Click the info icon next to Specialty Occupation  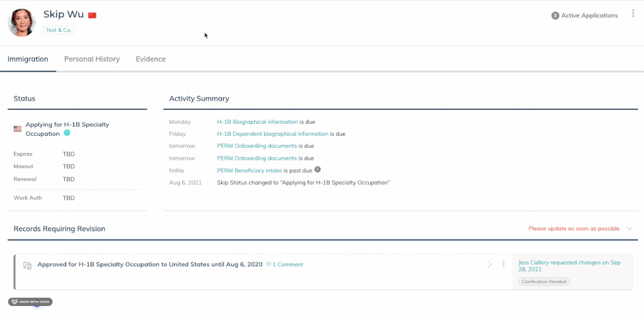click(x=67, y=133)
